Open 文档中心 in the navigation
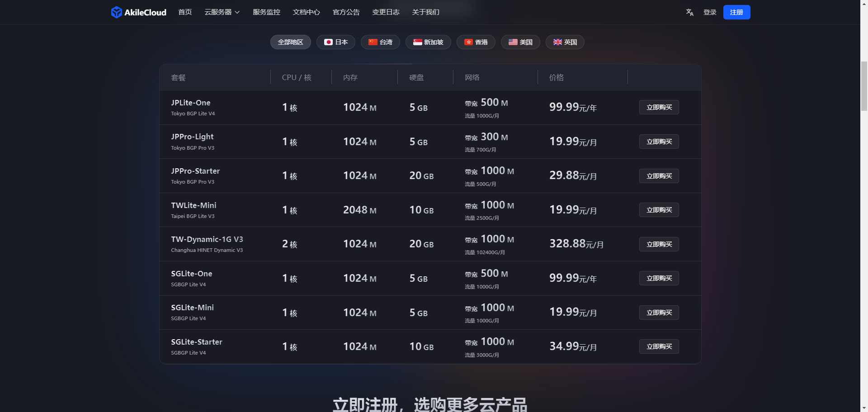Viewport: 868px width, 412px height. pyautogui.click(x=306, y=12)
